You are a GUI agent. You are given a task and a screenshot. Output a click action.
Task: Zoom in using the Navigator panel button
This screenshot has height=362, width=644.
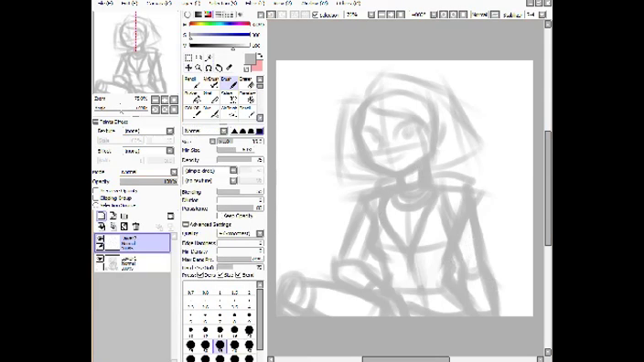click(165, 100)
